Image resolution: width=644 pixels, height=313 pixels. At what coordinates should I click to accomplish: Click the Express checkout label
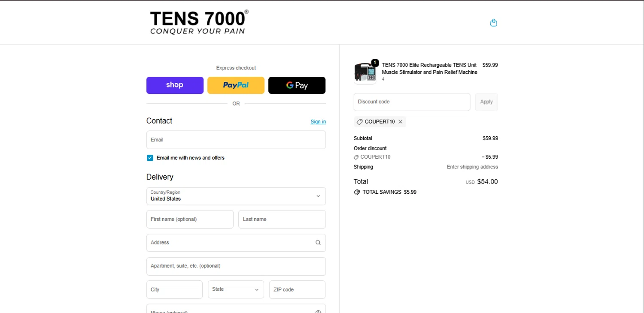(236, 68)
